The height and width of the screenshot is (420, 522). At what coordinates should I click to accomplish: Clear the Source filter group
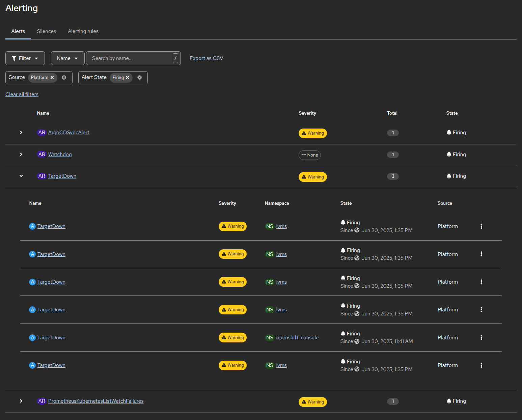(64, 78)
